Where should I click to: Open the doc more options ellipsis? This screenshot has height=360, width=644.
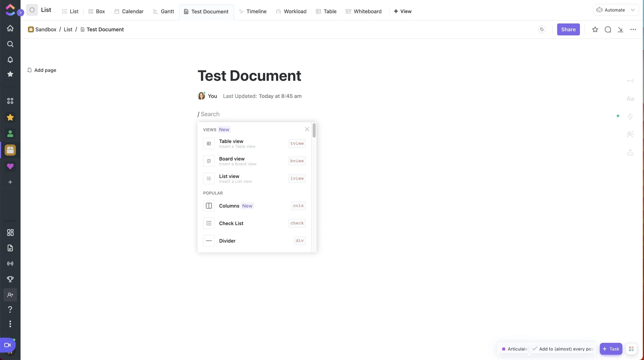633,29
